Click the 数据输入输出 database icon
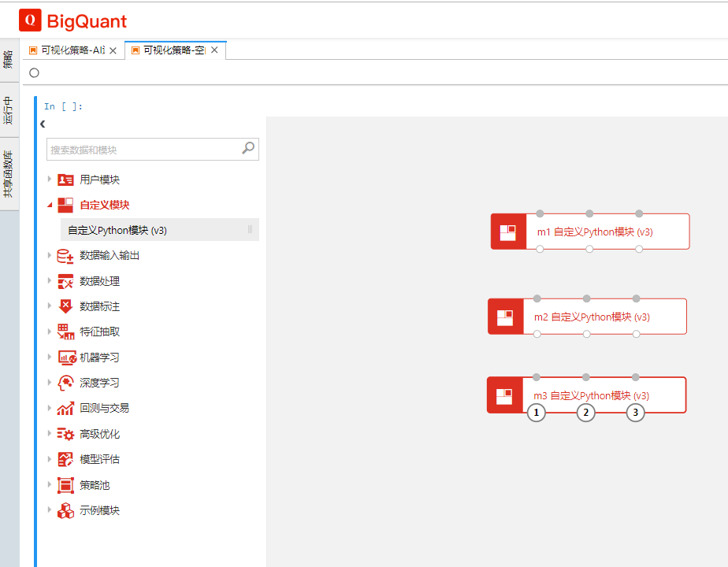This screenshot has height=567, width=728. [65, 256]
